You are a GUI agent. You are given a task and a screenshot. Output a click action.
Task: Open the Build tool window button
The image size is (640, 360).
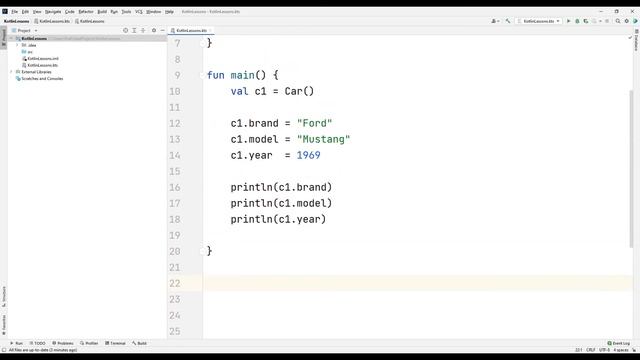point(139,343)
